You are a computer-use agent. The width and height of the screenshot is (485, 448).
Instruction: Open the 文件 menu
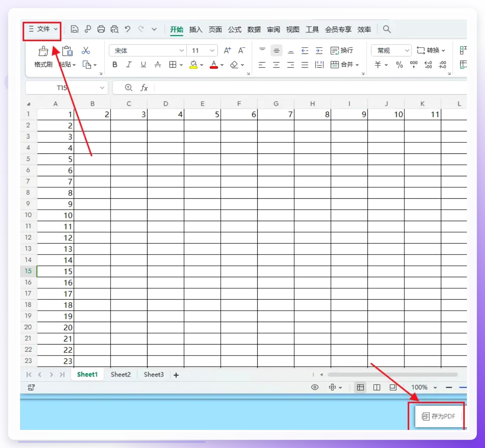(43, 29)
